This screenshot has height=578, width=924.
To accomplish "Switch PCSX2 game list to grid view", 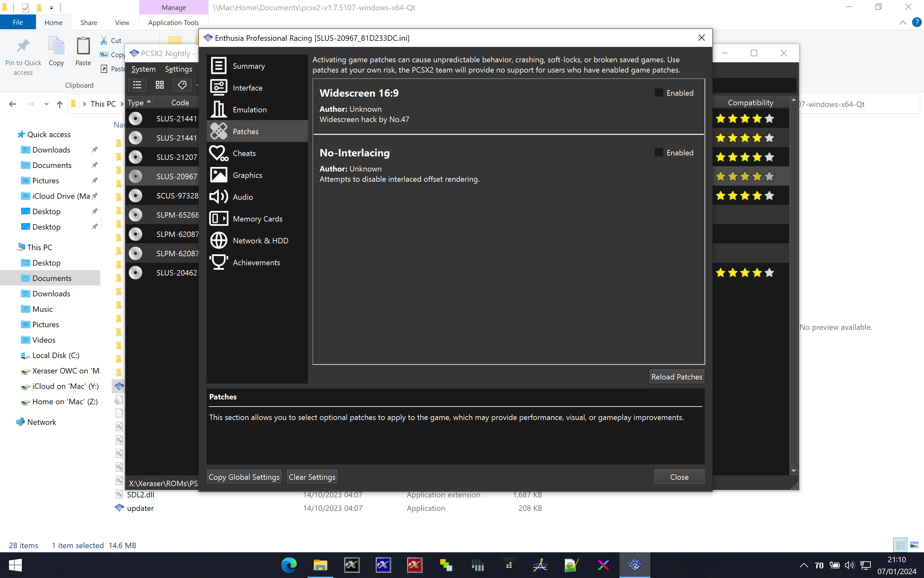I will click(159, 85).
